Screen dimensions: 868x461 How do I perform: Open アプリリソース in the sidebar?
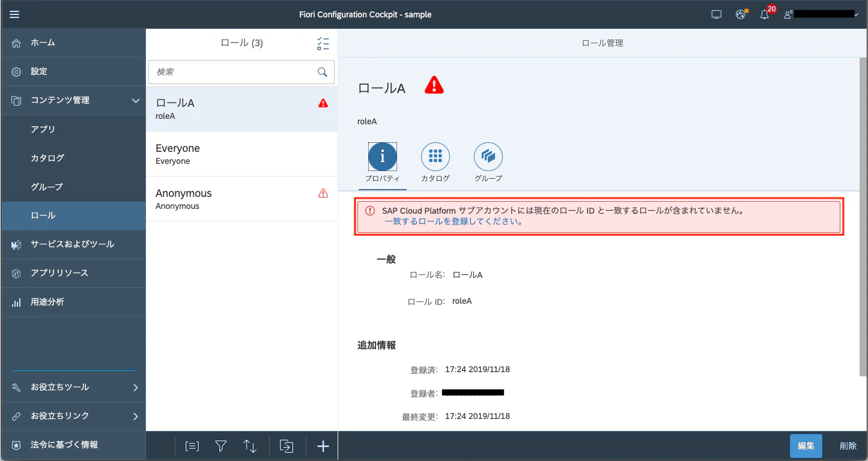pyautogui.click(x=73, y=274)
